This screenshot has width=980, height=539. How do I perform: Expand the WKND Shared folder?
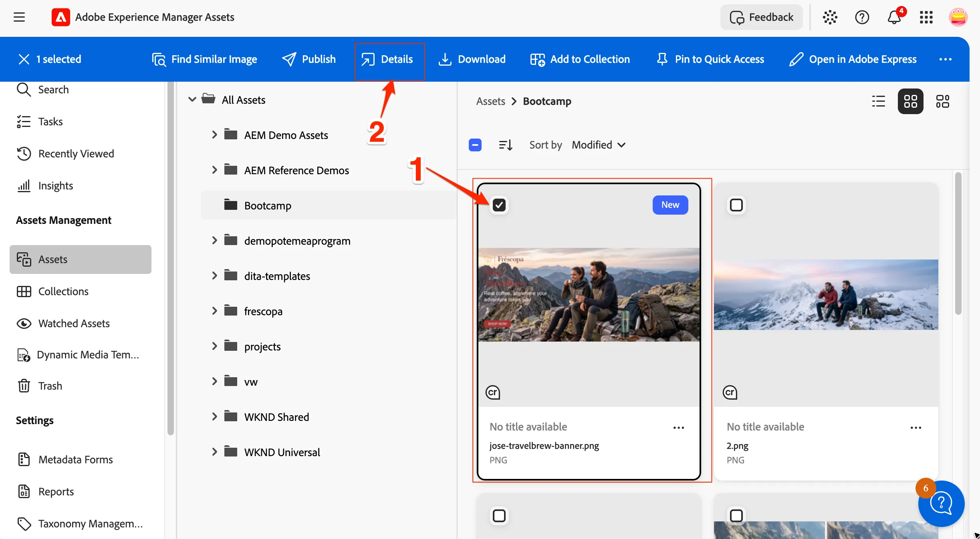[x=215, y=416]
